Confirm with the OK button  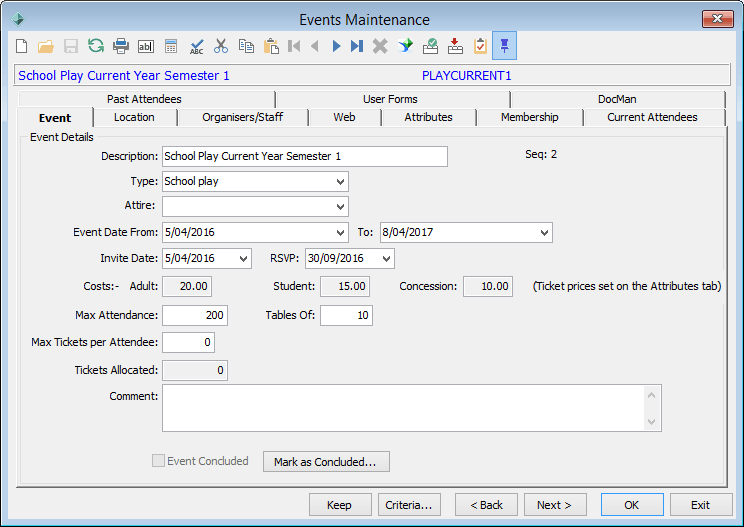tap(632, 505)
